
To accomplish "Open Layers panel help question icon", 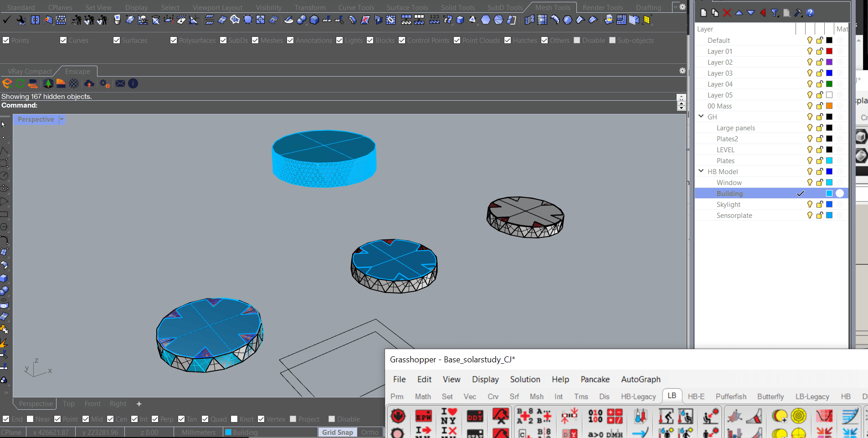I will tap(810, 13).
